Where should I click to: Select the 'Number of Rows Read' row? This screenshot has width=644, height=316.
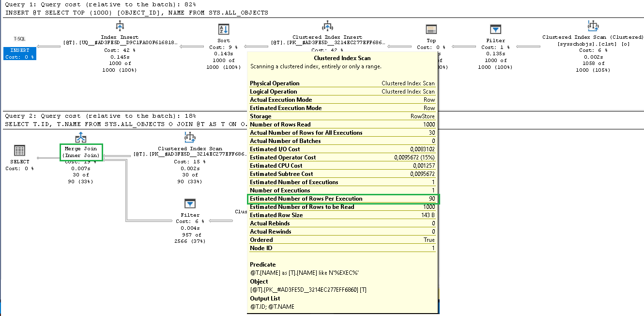pyautogui.click(x=342, y=125)
